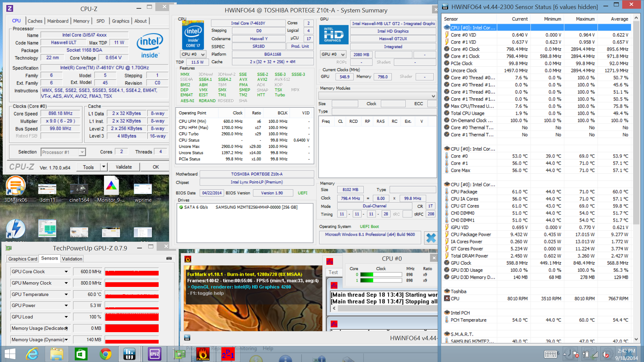The image size is (644, 362).
Task: Click the OK button in CPU-Z
Action: (x=156, y=167)
